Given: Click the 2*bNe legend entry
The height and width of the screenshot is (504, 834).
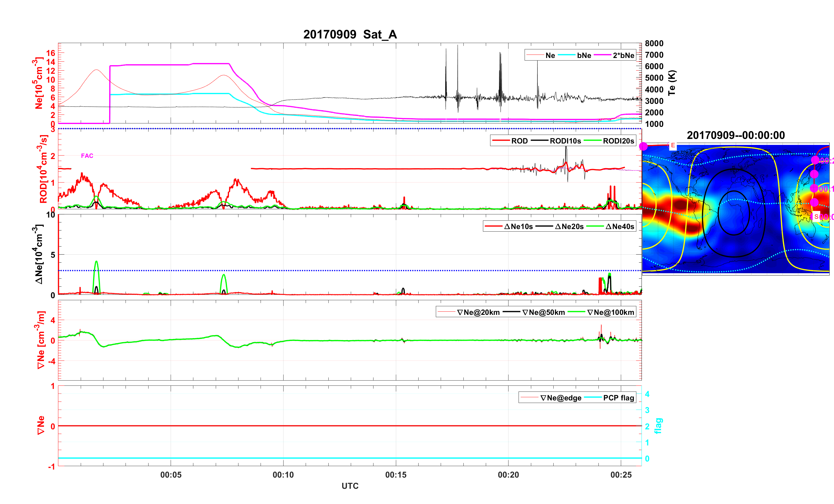Looking at the screenshot, I should pyautogui.click(x=623, y=55).
